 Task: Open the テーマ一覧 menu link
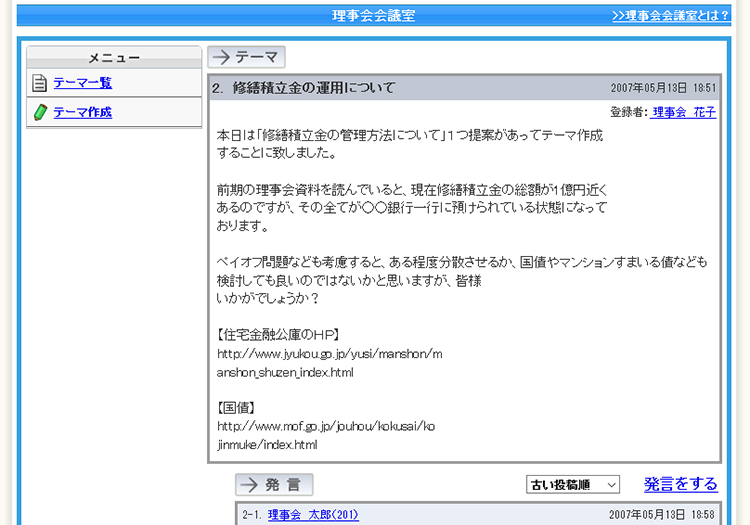(82, 83)
